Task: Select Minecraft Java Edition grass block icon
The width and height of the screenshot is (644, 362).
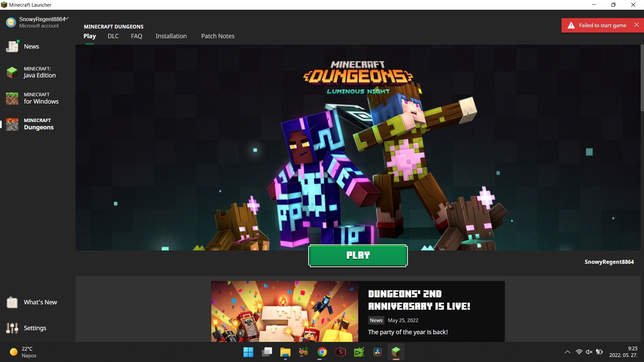Action: 12,72
